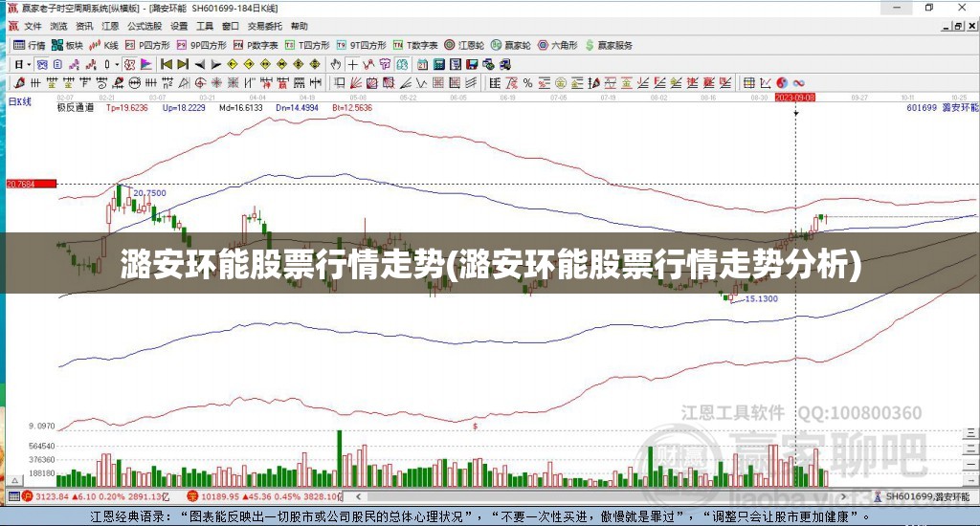This screenshot has width=980, height=526.
Task: Switch to K线 view
Action: click(103, 45)
